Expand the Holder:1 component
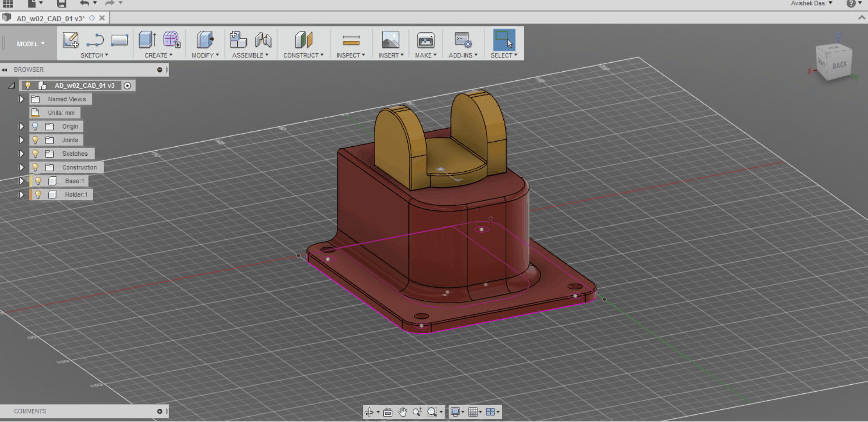The image size is (868, 422). tap(21, 194)
